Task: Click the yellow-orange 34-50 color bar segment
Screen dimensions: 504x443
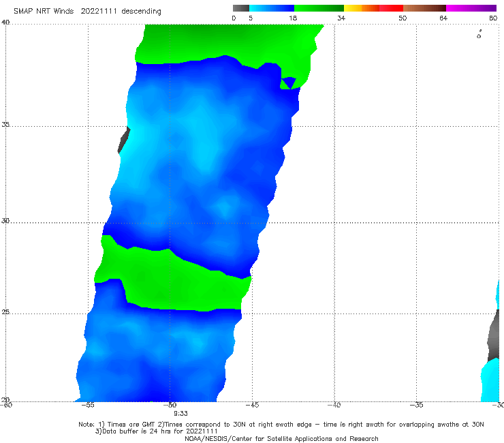Action: pyautogui.click(x=373, y=8)
